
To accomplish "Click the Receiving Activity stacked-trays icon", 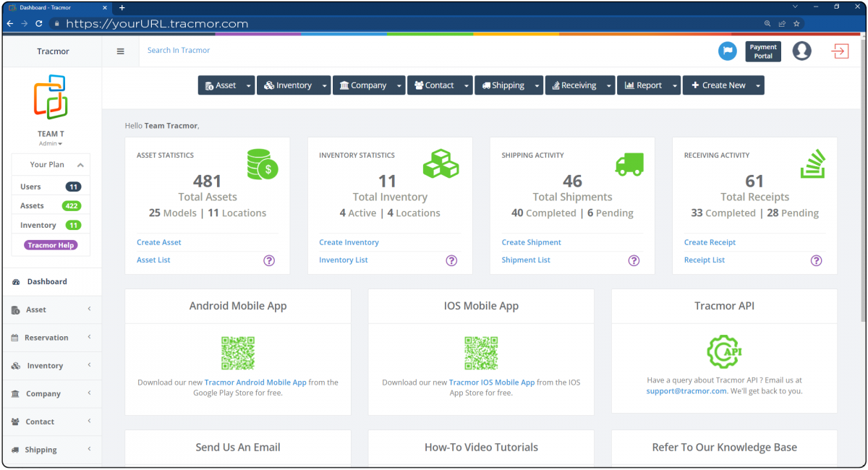I will (813, 164).
